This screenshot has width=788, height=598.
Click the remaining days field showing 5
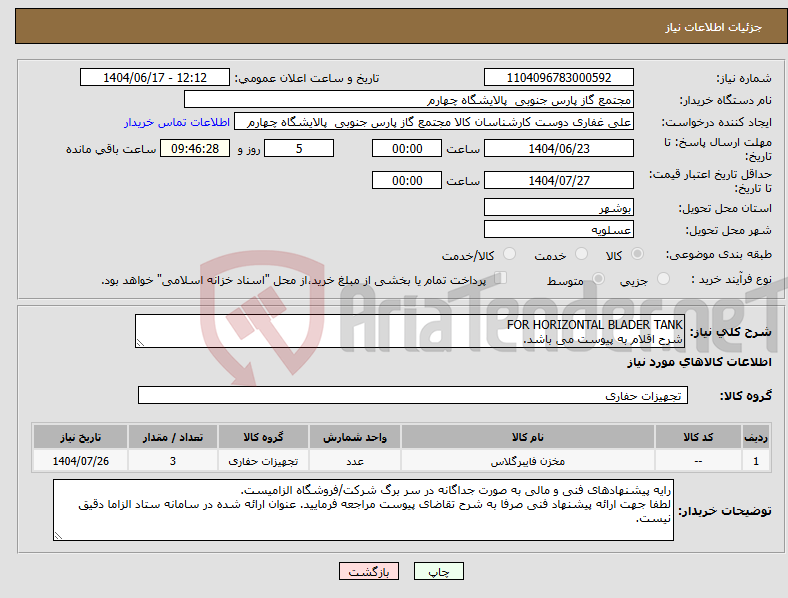(x=299, y=149)
